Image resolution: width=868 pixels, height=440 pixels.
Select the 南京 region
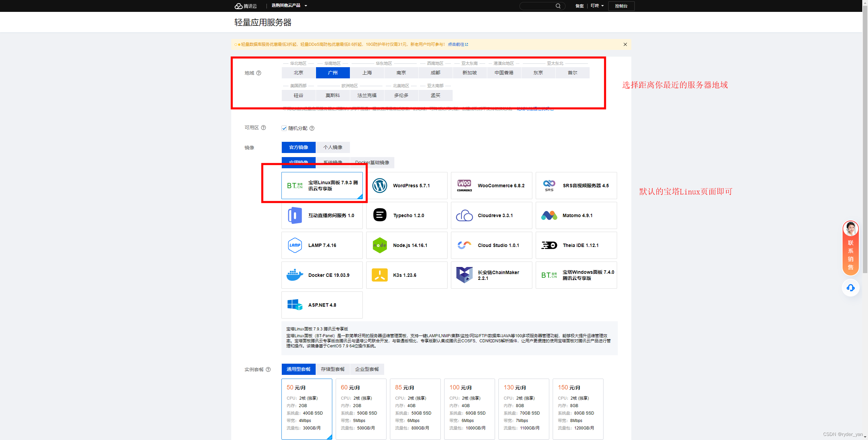(401, 73)
